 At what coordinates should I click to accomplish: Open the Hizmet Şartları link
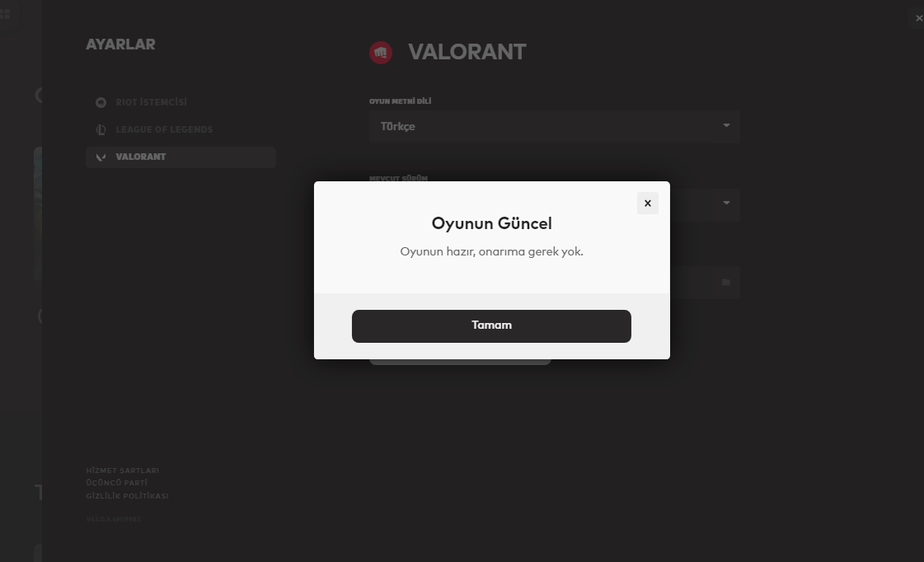[123, 470]
